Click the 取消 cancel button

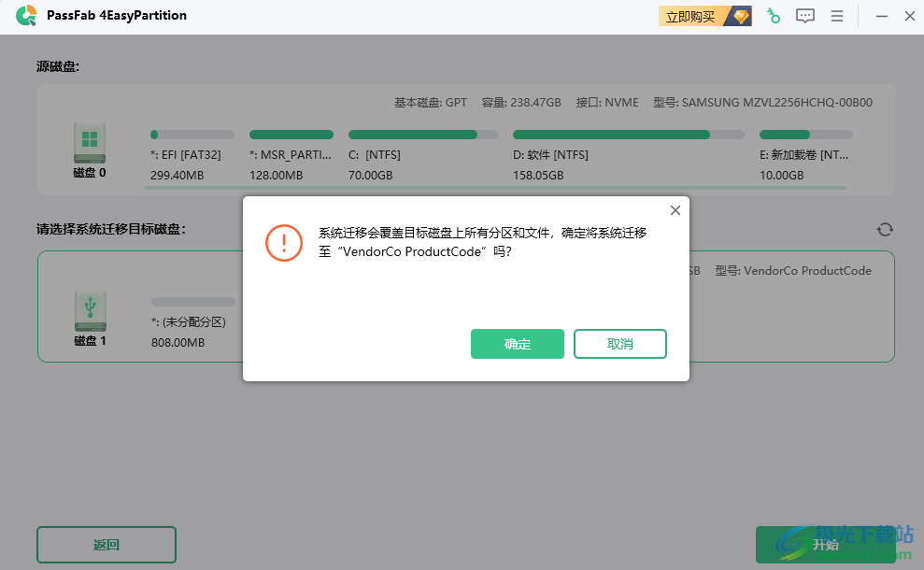click(x=620, y=344)
